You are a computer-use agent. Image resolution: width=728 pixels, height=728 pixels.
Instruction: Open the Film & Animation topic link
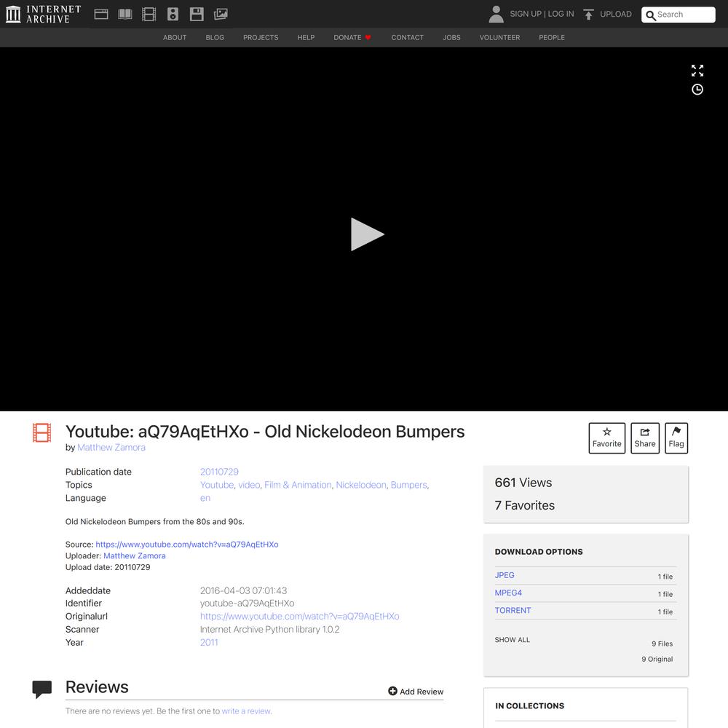pos(298,485)
